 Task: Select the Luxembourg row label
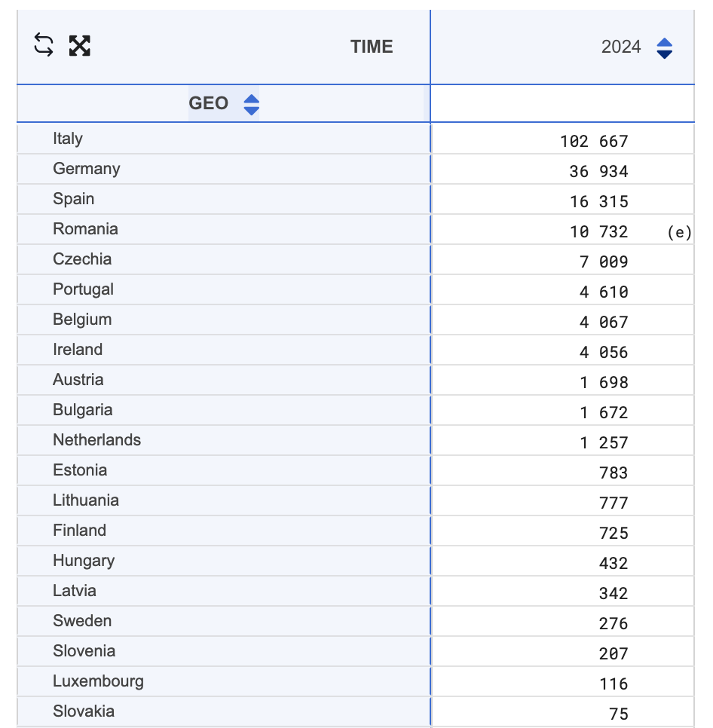coord(98,681)
